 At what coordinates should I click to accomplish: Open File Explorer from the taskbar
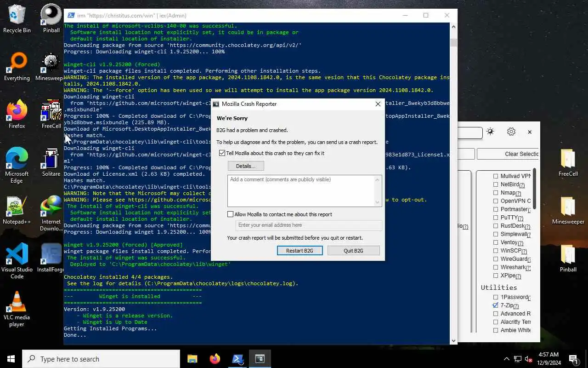[192, 359]
